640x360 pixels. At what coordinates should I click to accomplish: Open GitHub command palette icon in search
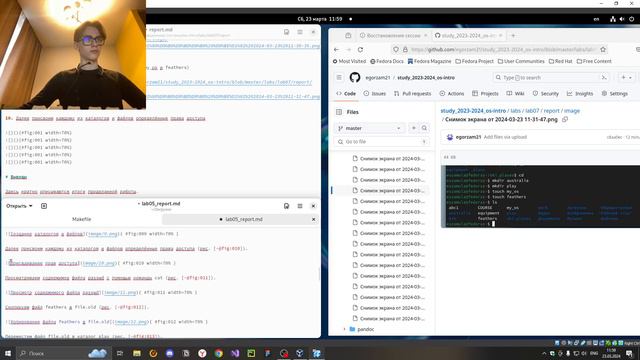(604, 78)
